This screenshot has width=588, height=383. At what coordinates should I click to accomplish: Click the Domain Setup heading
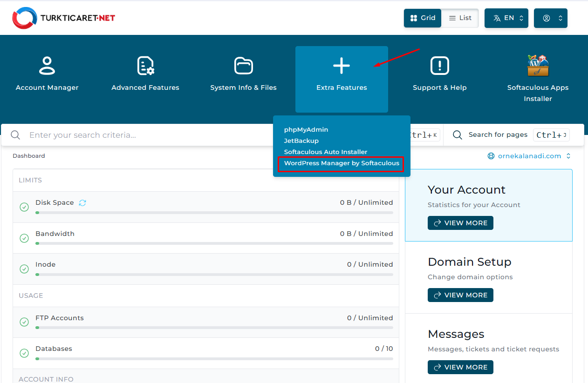point(470,262)
